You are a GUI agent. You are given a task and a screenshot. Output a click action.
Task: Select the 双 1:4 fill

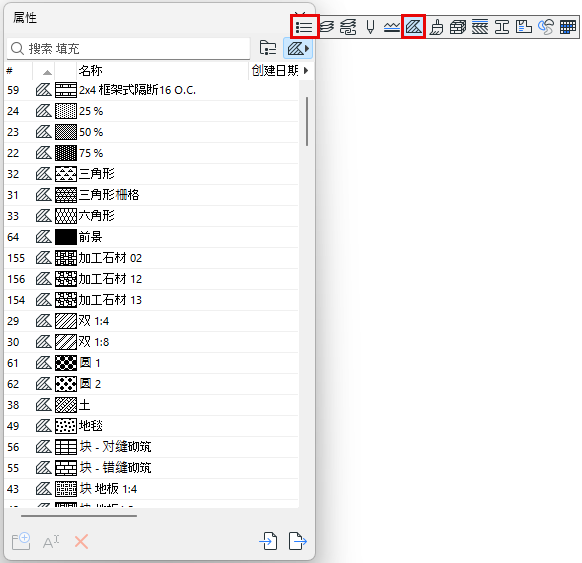click(x=151, y=321)
